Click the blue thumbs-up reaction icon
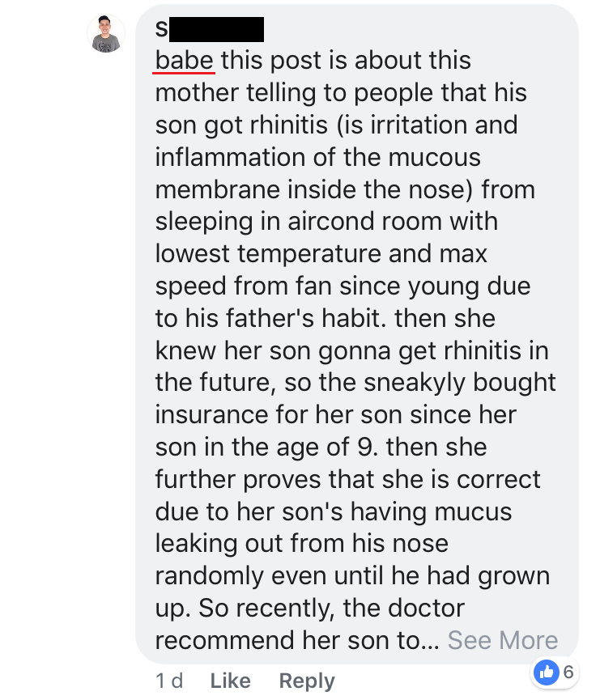 pos(547,671)
